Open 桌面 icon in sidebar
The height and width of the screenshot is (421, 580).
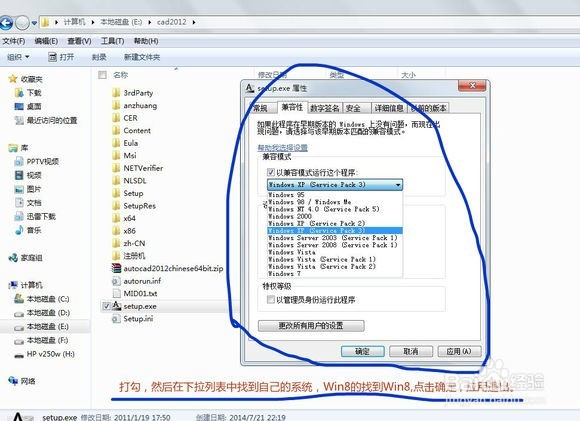point(19,107)
